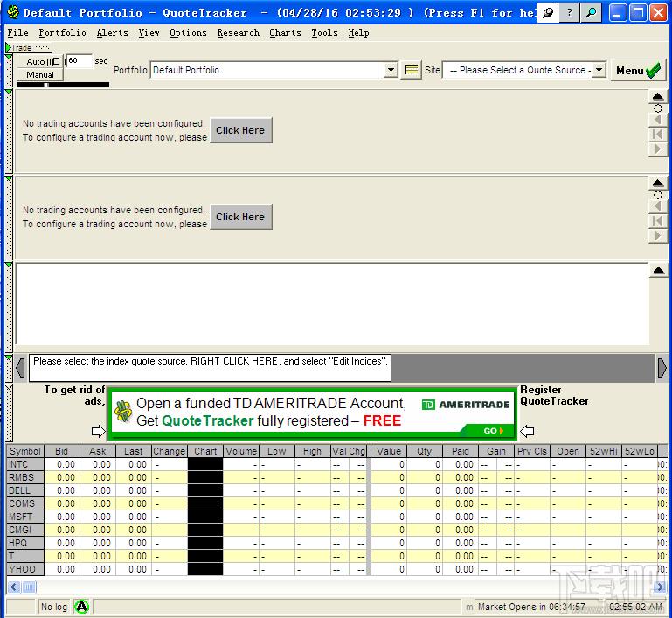Sort by the Volume column header

(x=241, y=451)
